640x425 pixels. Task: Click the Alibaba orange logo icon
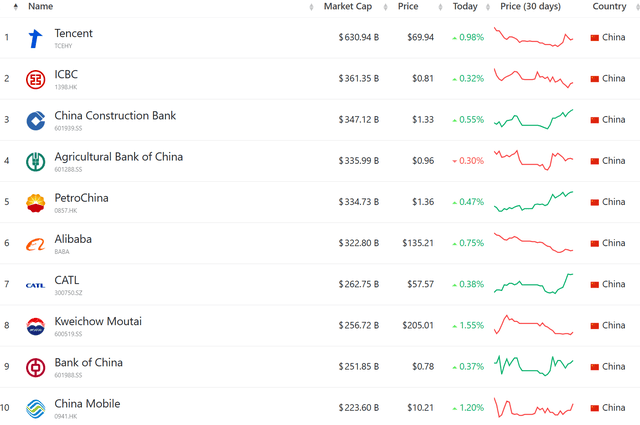(36, 244)
